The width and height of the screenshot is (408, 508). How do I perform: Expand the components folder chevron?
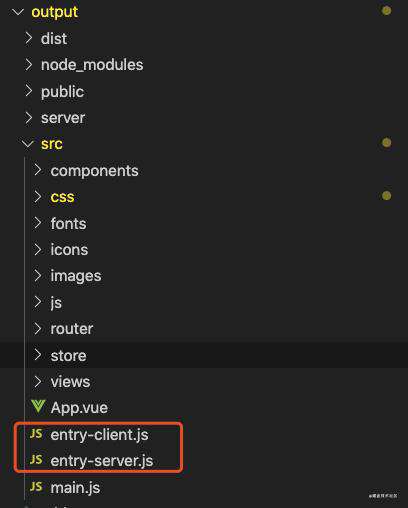click(x=38, y=170)
